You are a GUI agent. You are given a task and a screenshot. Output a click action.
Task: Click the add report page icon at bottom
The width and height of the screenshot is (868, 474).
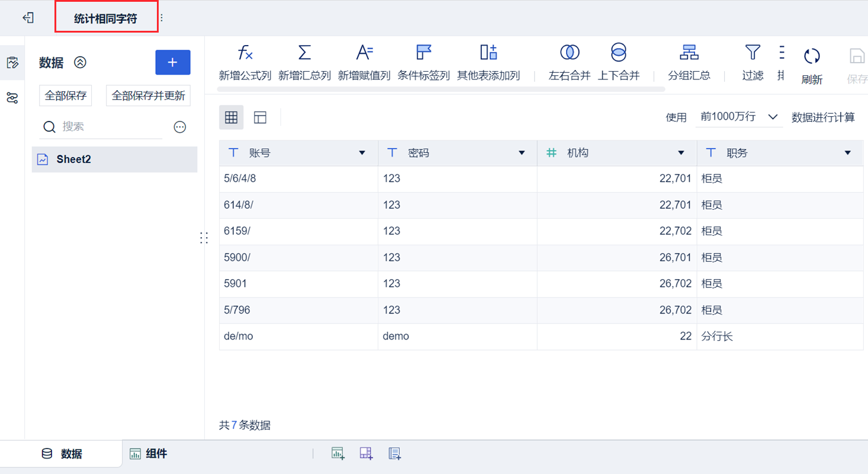[x=395, y=454]
